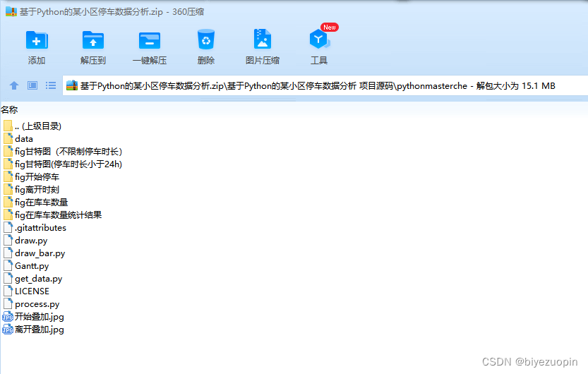Click the 删除 (Delete) recycle icon
Image resolution: width=588 pixels, height=374 pixels.
point(206,40)
